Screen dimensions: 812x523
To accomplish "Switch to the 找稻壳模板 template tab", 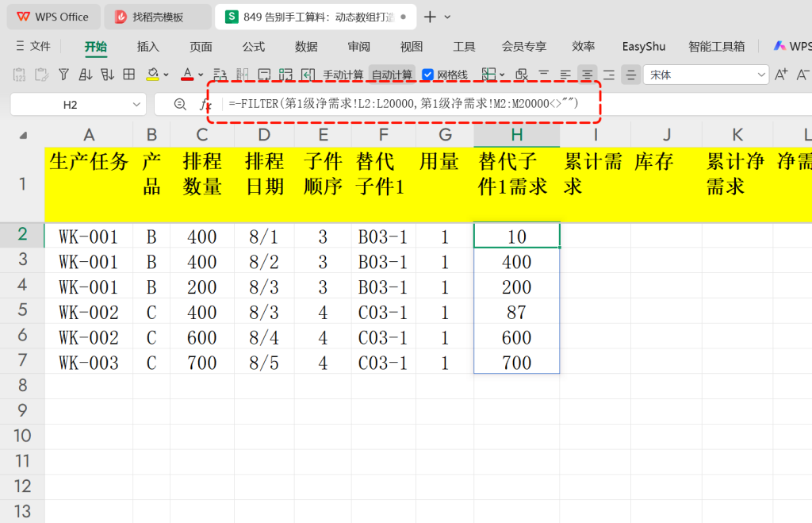I will click(158, 17).
